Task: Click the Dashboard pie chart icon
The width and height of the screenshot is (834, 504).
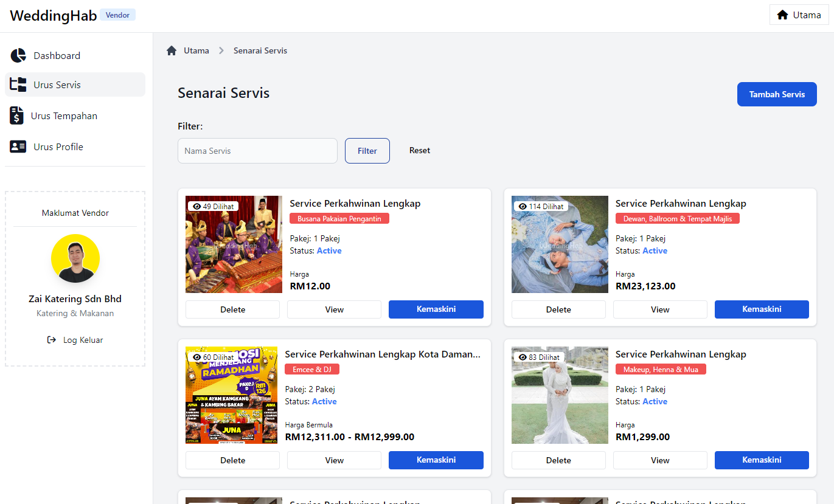Action: click(x=18, y=55)
